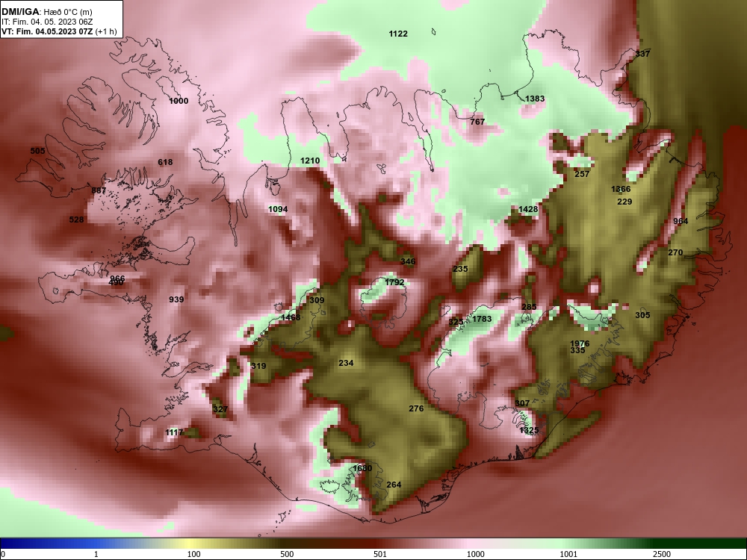747x560 pixels.
Task: Click the 767 value on the map
Action: 477,122
